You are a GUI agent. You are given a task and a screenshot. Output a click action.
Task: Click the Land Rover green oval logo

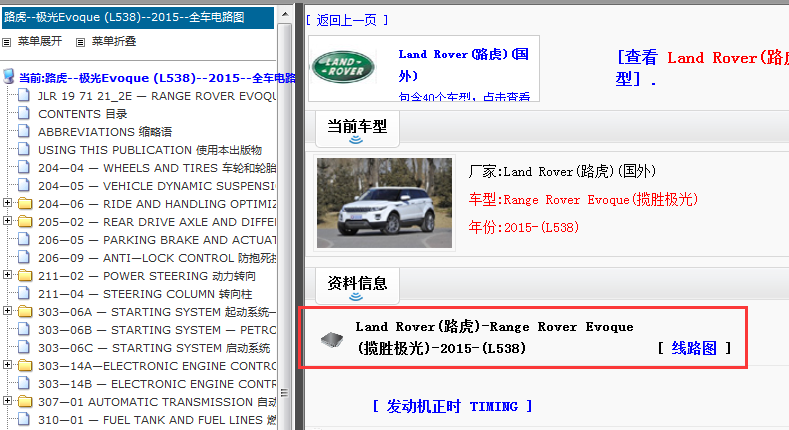coord(343,67)
